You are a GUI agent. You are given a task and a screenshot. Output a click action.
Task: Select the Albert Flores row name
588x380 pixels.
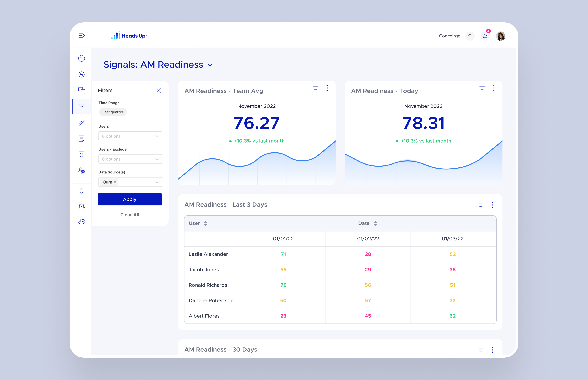point(204,316)
